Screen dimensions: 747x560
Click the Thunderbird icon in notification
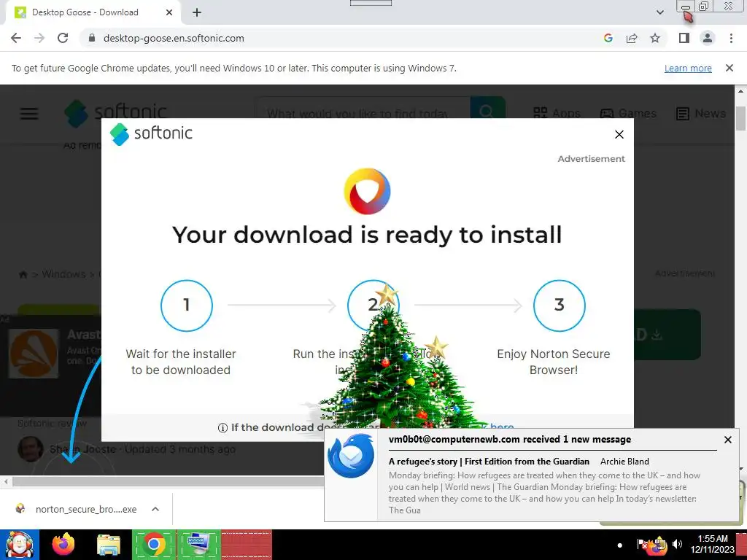[x=351, y=456]
